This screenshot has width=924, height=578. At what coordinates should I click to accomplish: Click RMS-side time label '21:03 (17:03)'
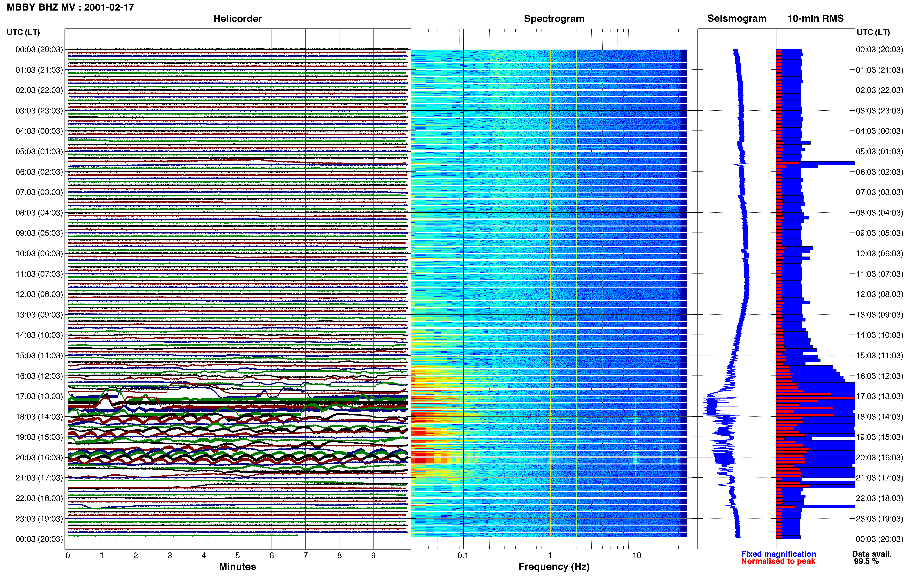coord(879,478)
